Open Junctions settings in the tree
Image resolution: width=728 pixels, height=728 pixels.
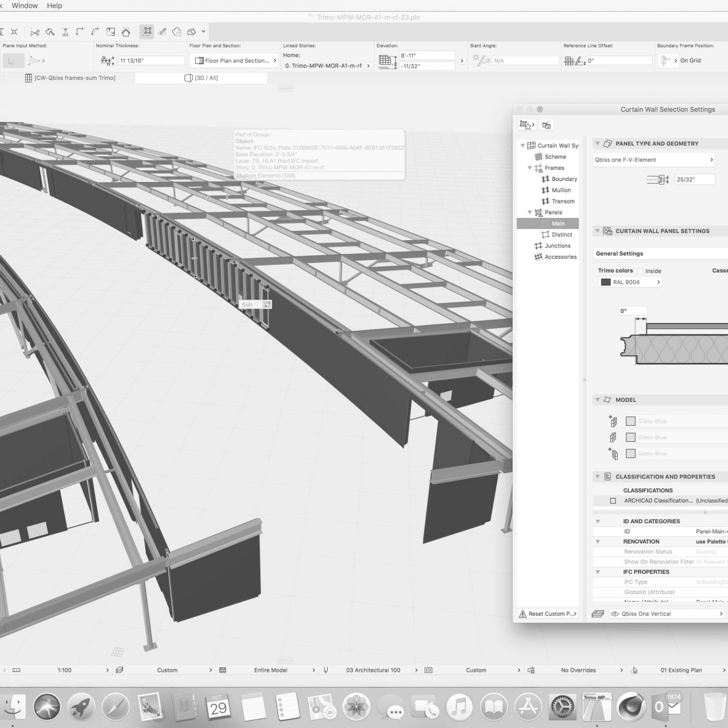pyautogui.click(x=557, y=246)
